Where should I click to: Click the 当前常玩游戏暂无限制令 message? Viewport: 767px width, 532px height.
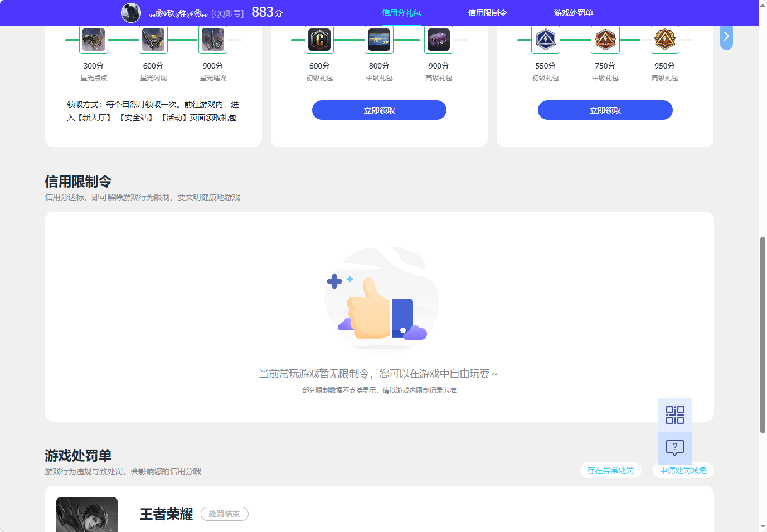tap(379, 374)
